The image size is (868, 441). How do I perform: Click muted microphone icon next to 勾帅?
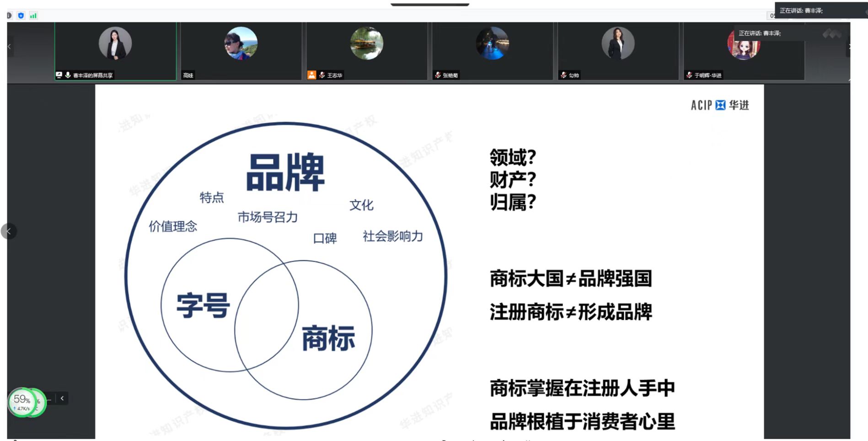(x=563, y=75)
